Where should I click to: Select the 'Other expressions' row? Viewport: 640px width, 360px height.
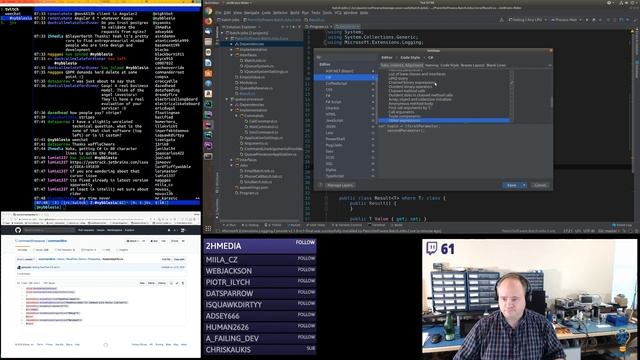point(444,120)
